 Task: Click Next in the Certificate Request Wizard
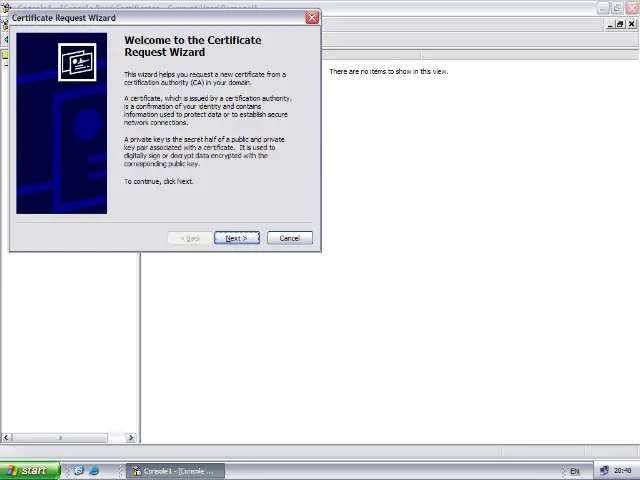(237, 238)
